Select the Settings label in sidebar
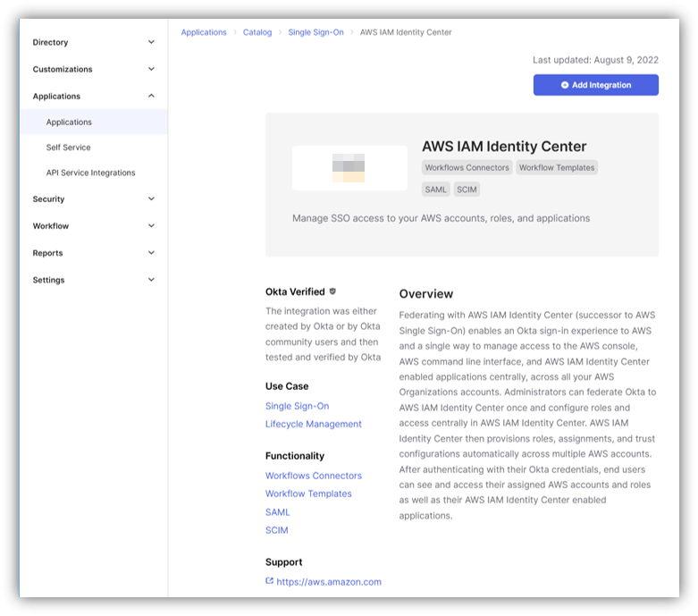This screenshot has height=616, width=698. (48, 280)
